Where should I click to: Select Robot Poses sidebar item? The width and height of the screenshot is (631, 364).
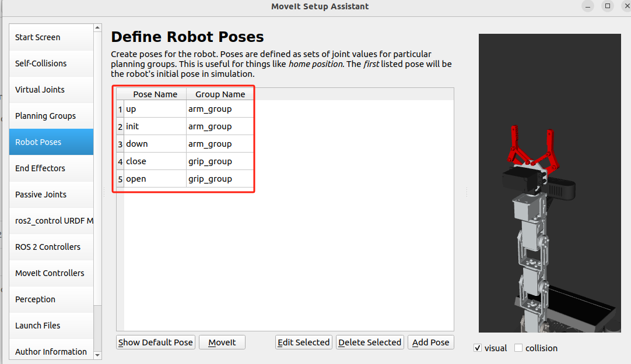51,142
